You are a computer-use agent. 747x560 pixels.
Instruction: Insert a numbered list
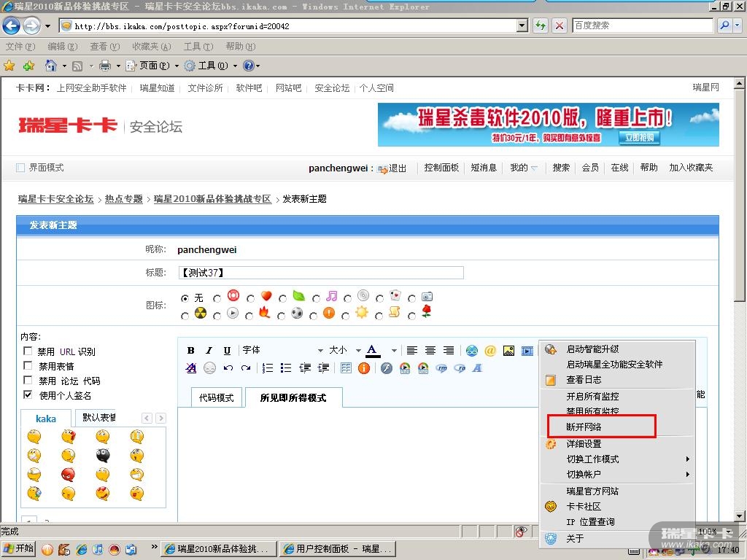pyautogui.click(x=268, y=368)
